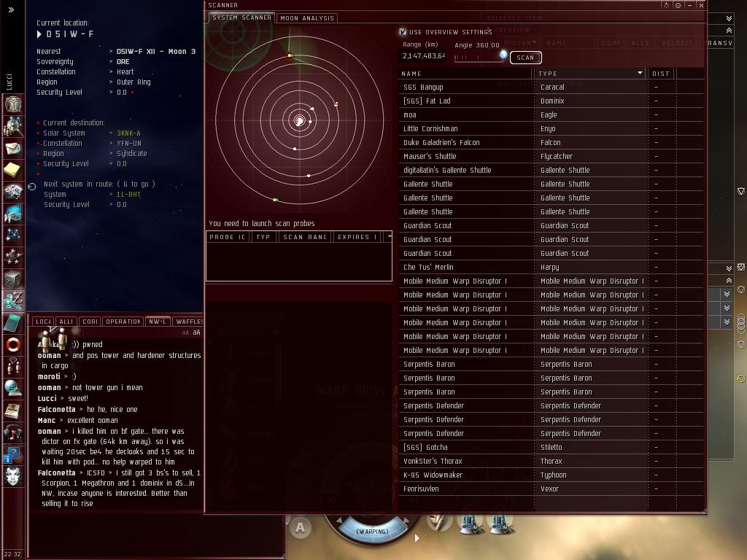Click the pin icon in Scanner header
This screenshot has width=747, height=560.
click(667, 5)
